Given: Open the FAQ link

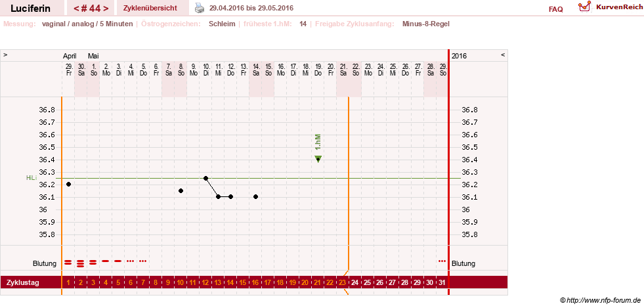Looking at the screenshot, I should (x=555, y=9).
